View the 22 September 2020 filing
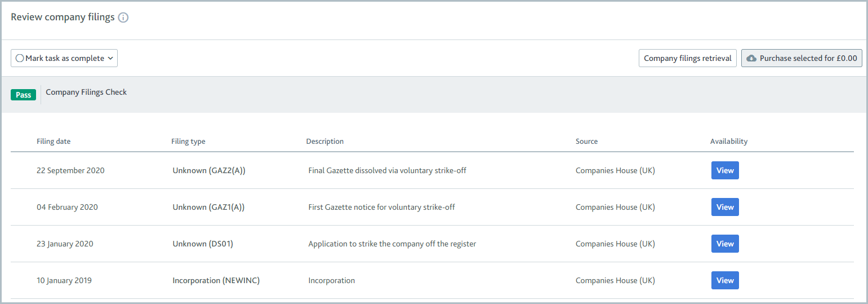The height and width of the screenshot is (304, 868). point(725,170)
